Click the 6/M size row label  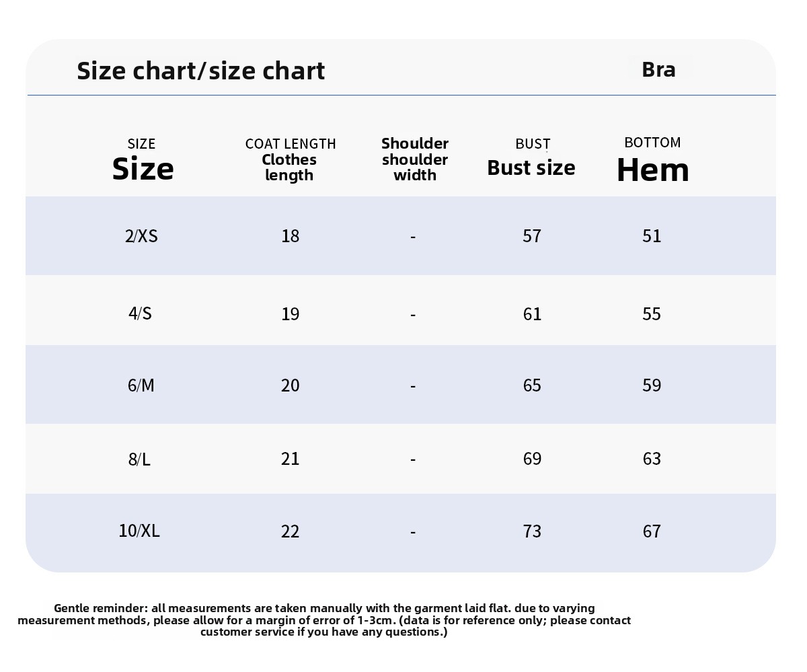click(x=141, y=385)
